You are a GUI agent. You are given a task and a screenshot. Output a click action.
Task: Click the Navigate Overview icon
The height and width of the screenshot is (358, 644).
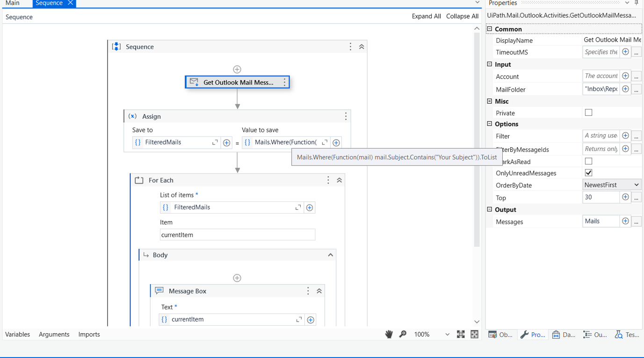(x=474, y=334)
